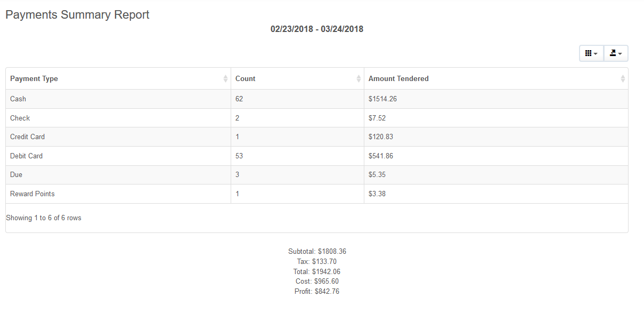Click the sort icon beside Amount Tendered
This screenshot has height=321, width=644.
[622, 78]
